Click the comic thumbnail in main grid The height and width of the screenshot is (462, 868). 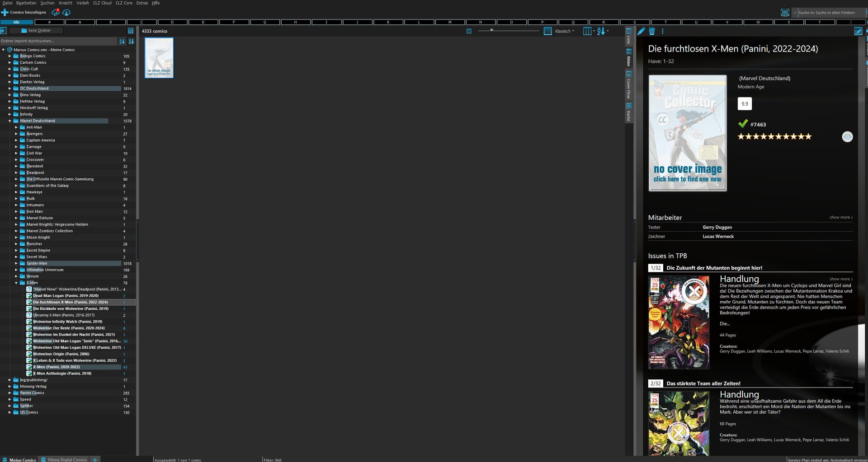[159, 58]
